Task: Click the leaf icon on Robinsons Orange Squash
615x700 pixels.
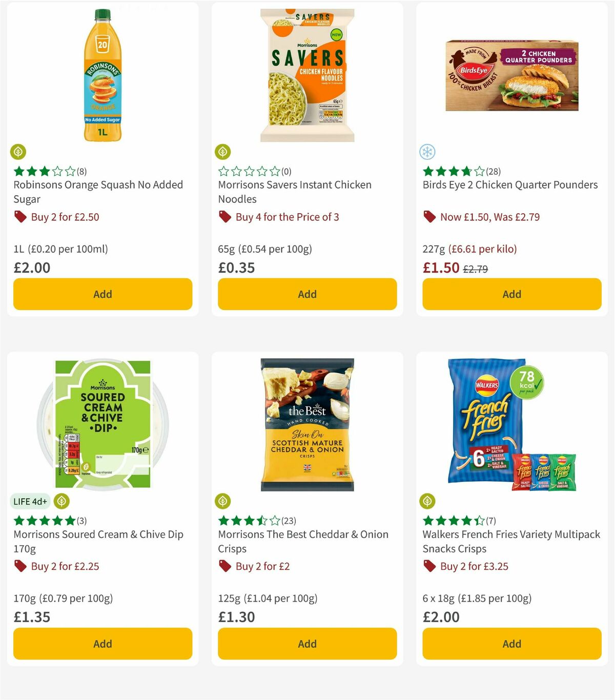Action: point(18,152)
